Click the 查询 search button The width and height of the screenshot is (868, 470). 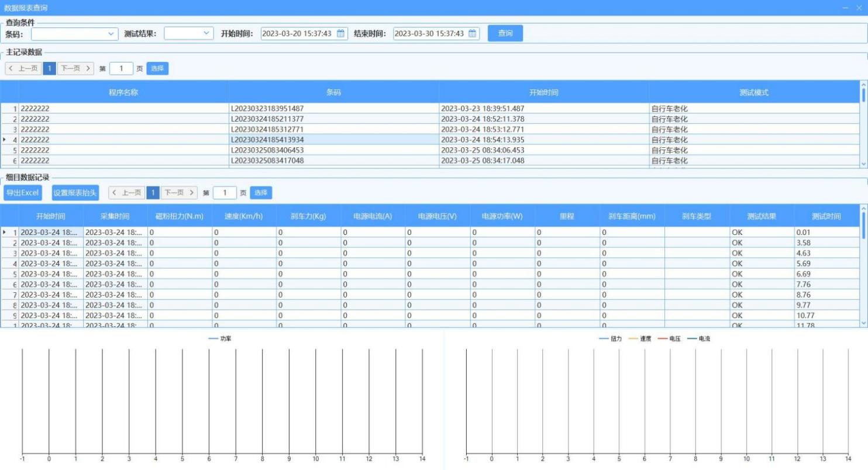tap(505, 34)
